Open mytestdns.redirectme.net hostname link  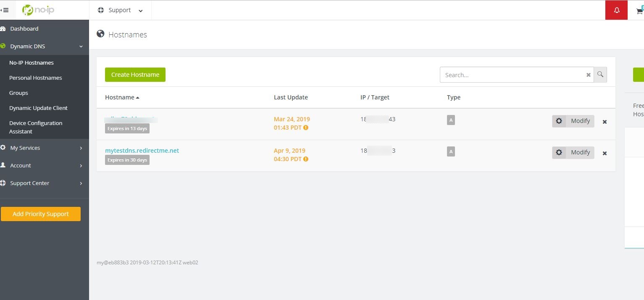point(142,150)
